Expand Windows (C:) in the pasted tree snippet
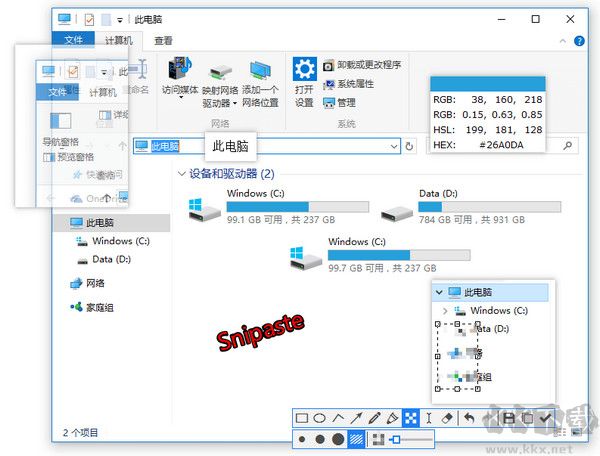This screenshot has width=600, height=456. click(445, 311)
